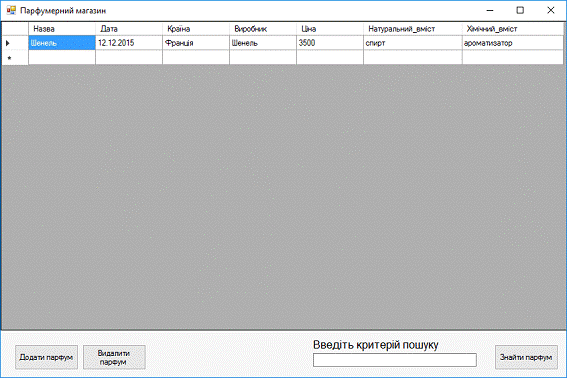
Task: Select the ароматизатор cell
Action: coord(512,43)
